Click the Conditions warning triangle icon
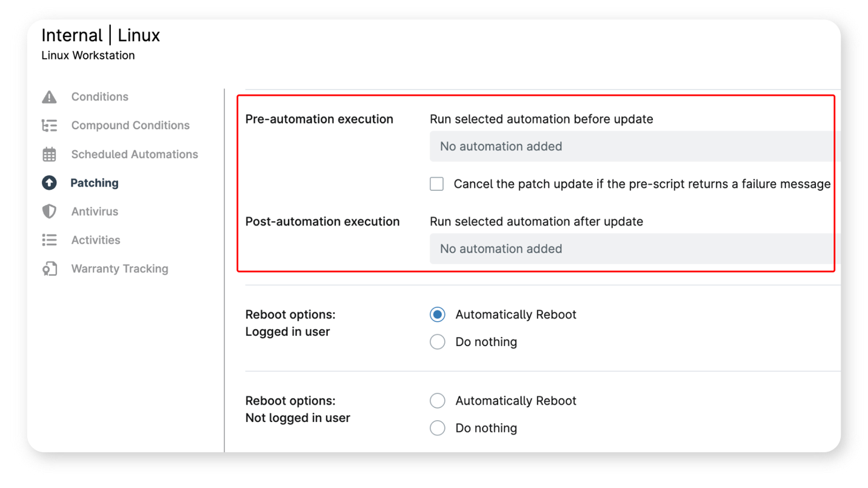The image size is (868, 488). [49, 96]
